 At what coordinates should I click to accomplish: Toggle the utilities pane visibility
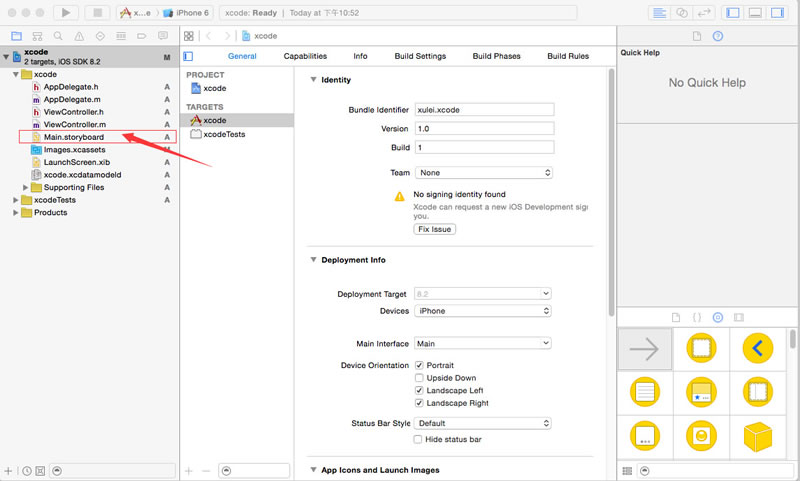777,13
